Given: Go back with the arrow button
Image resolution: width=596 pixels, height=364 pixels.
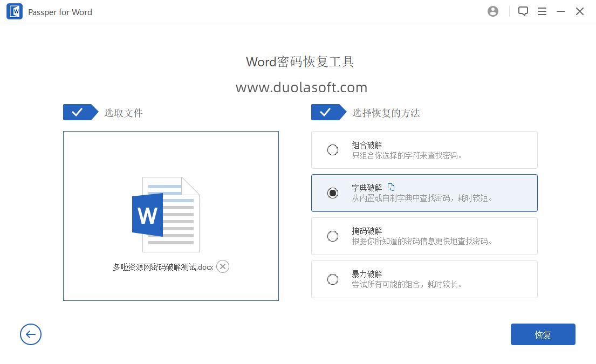Looking at the screenshot, I should tap(31, 334).
